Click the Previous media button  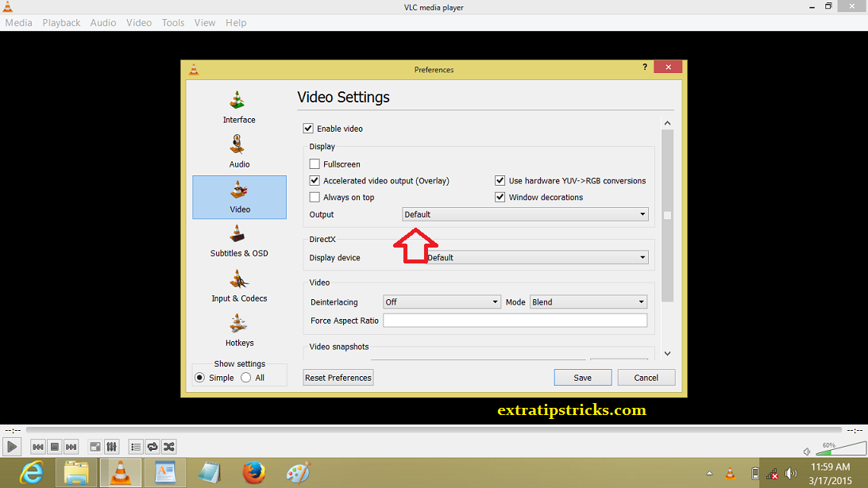pyautogui.click(x=37, y=447)
